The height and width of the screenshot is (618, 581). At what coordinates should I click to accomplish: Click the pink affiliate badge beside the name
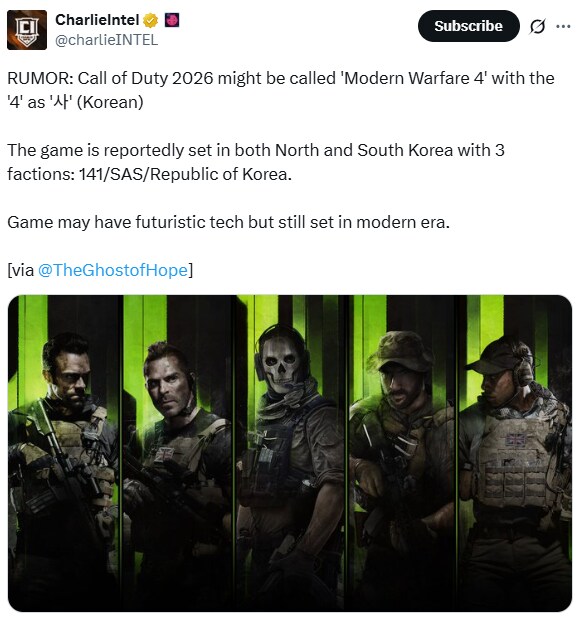click(x=171, y=20)
